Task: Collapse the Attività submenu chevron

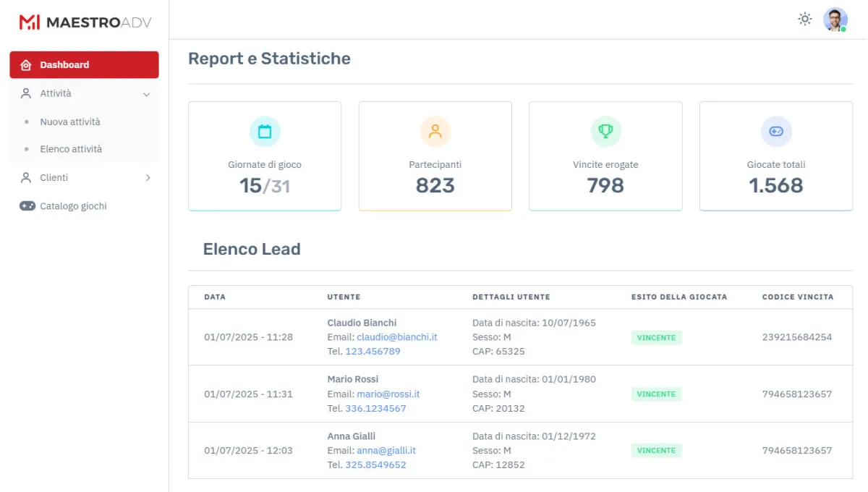Action: click(147, 94)
